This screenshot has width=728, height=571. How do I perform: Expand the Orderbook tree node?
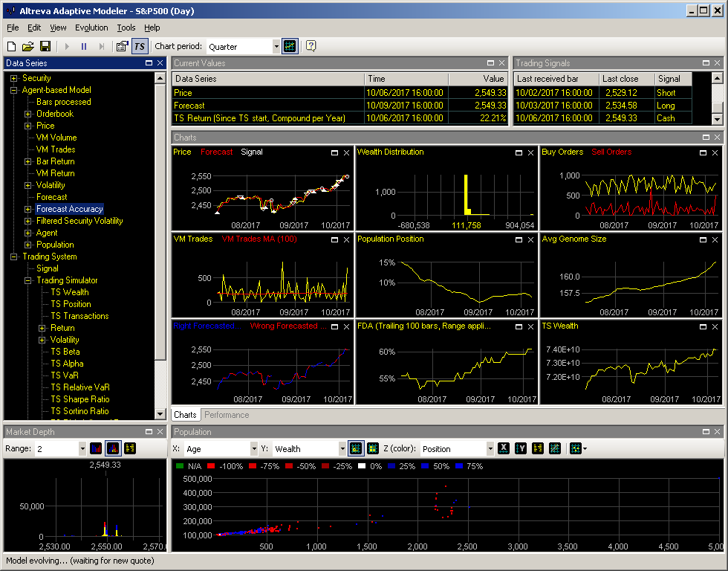27,114
